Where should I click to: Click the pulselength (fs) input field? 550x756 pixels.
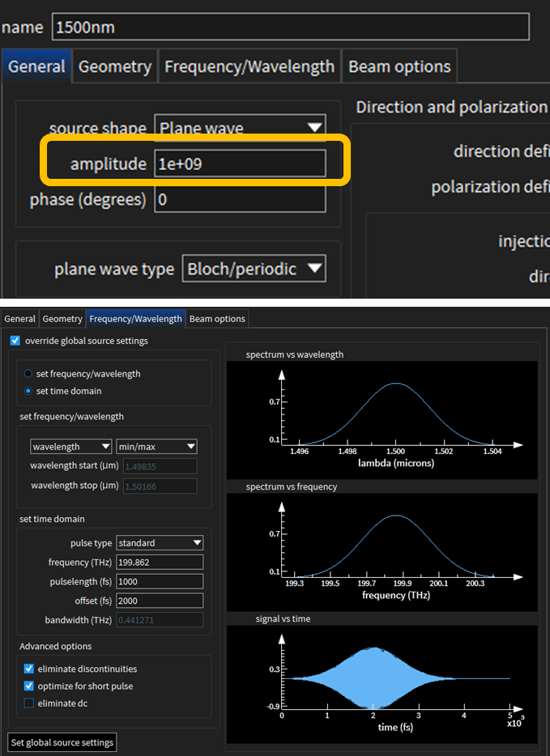160,581
